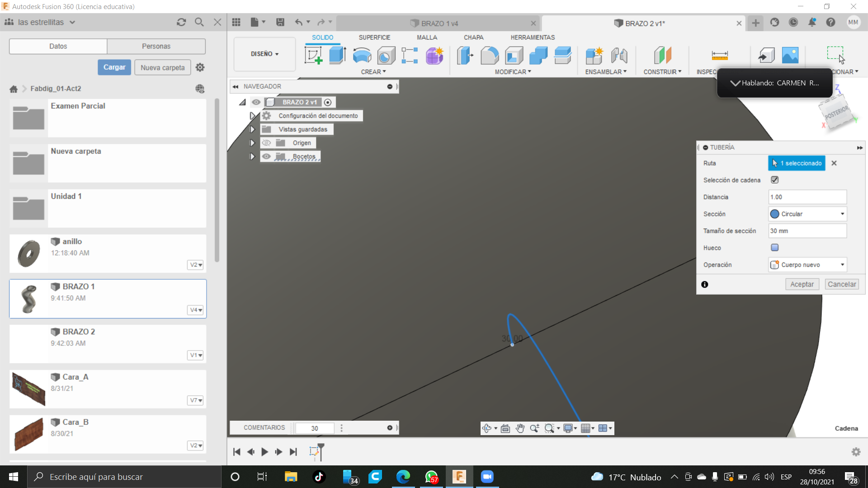868x488 pixels.
Task: Choose the Shell tool icon
Action: click(x=514, y=56)
